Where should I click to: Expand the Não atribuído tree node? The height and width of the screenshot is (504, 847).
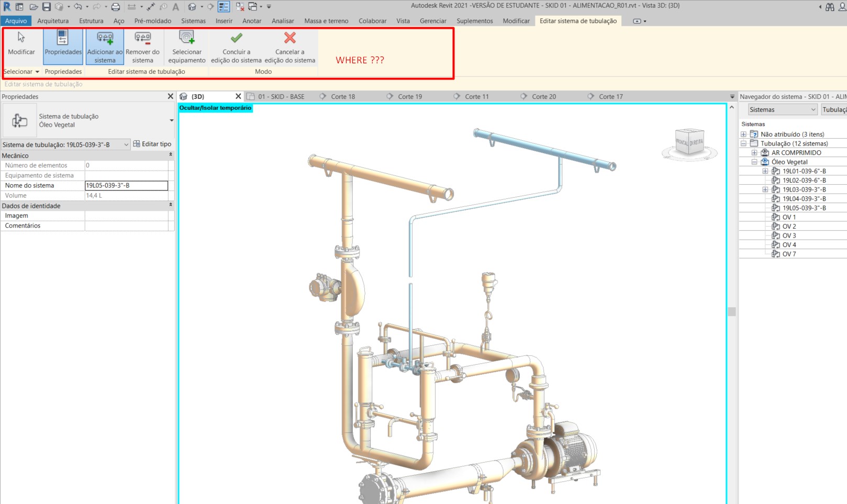pyautogui.click(x=744, y=134)
